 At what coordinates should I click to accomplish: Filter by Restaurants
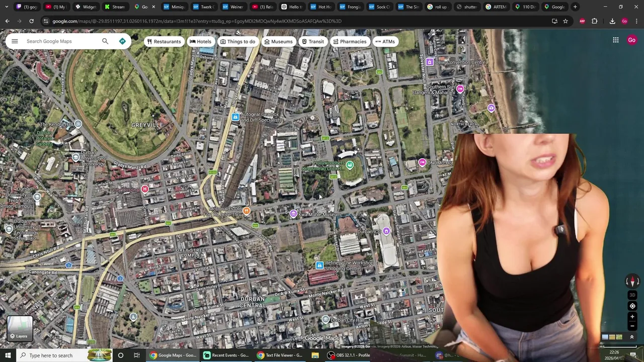(x=164, y=42)
